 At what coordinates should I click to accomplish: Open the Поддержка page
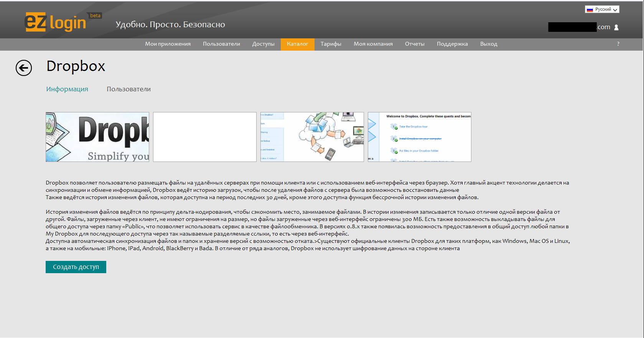[452, 44]
